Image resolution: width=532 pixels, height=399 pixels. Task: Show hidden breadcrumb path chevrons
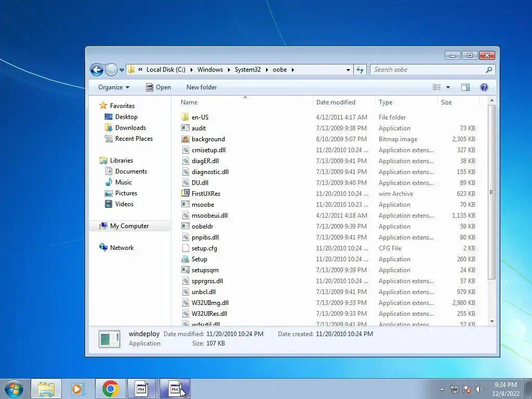pyautogui.click(x=140, y=70)
